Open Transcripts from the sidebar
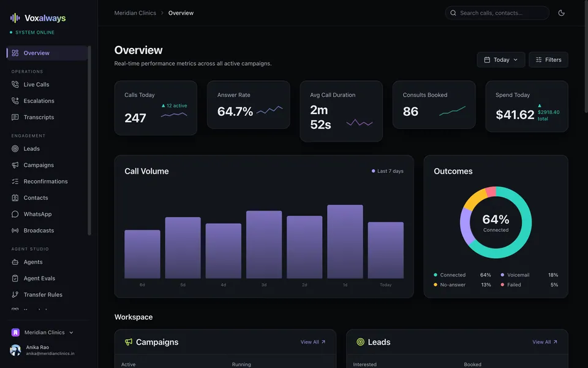Viewport: 588px width, 368px height. click(47, 117)
